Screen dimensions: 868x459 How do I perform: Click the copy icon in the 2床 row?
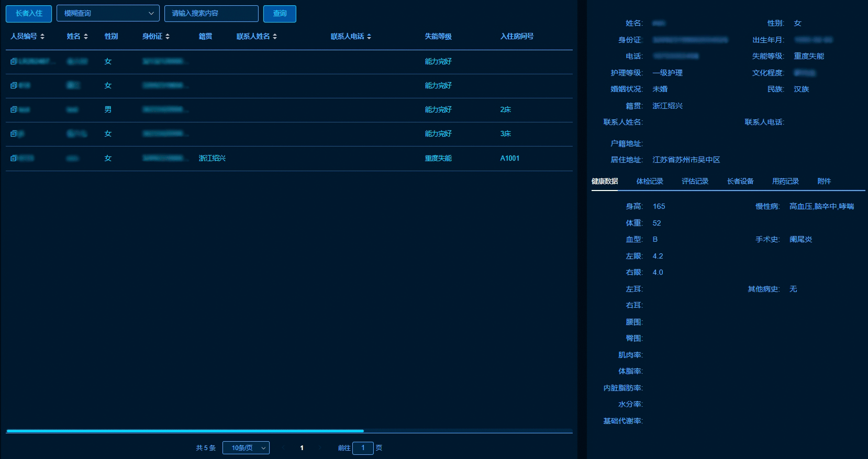point(14,109)
